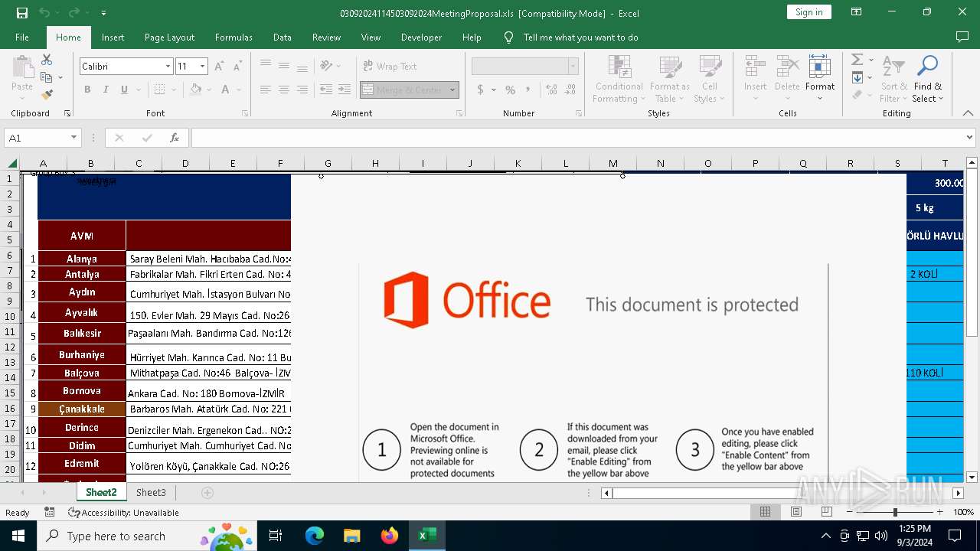Switch to the Developer tab
The width and height of the screenshot is (980, 551).
[x=421, y=37]
